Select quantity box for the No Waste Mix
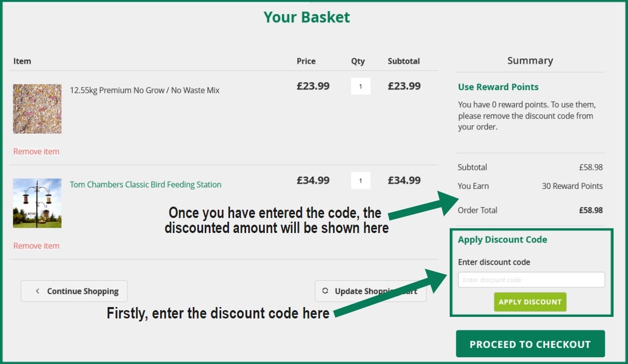Image resolution: width=628 pixels, height=364 pixels. pos(361,86)
